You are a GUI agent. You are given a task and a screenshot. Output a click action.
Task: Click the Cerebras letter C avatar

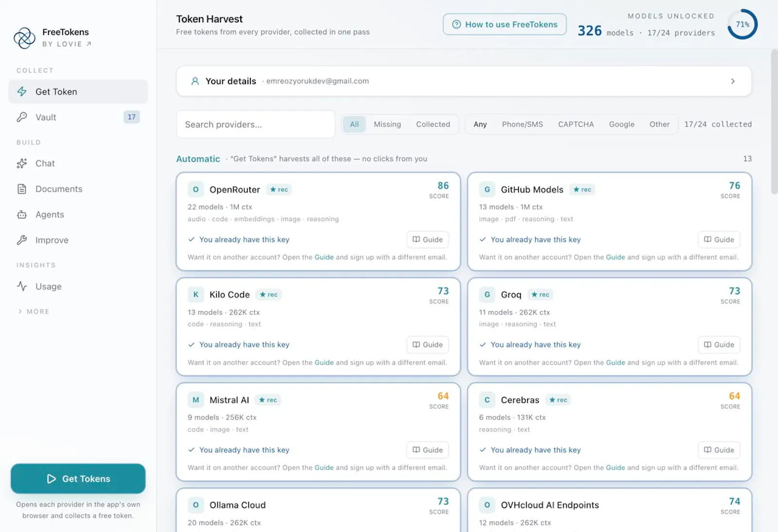tap(487, 400)
